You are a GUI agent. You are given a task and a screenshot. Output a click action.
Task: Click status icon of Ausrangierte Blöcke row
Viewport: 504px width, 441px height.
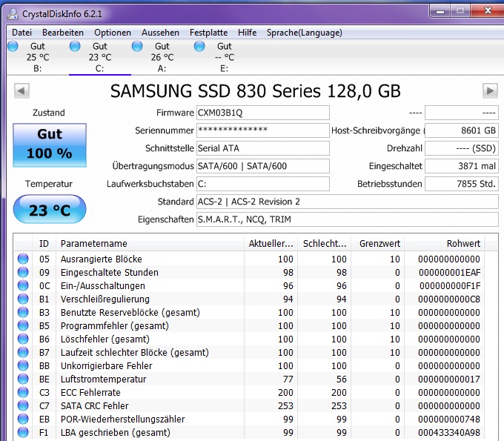click(23, 259)
